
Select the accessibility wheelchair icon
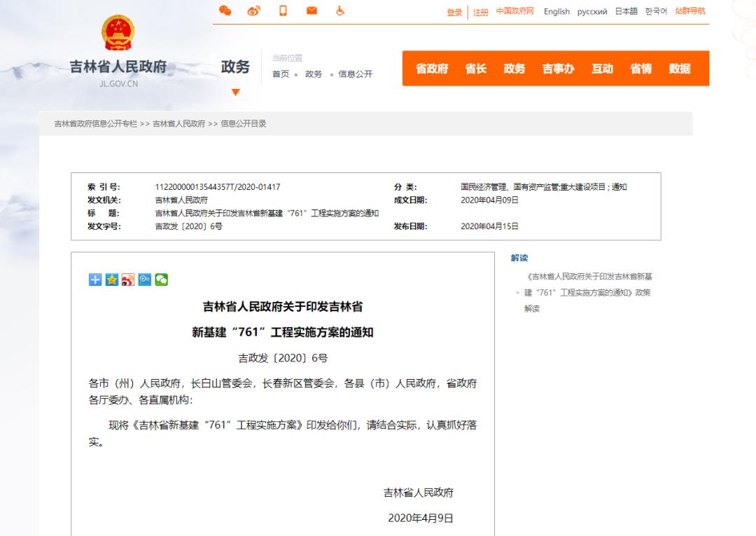340,11
